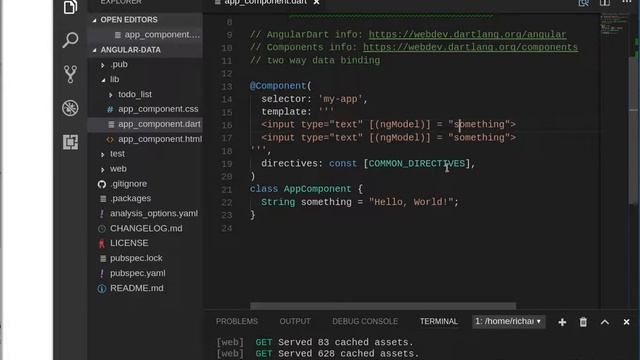Click the info icon beside README.md
Viewport: 640px width, 360px height.
point(102,289)
